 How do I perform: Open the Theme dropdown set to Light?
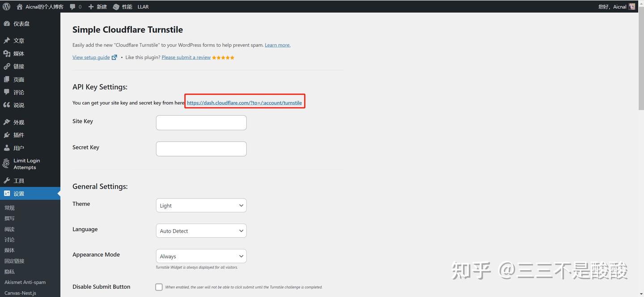pos(201,205)
